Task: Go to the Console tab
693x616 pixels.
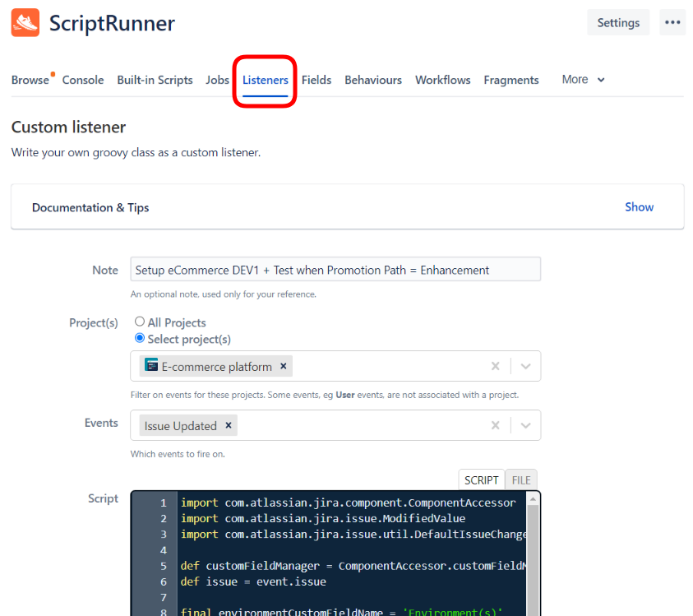Action: (83, 80)
